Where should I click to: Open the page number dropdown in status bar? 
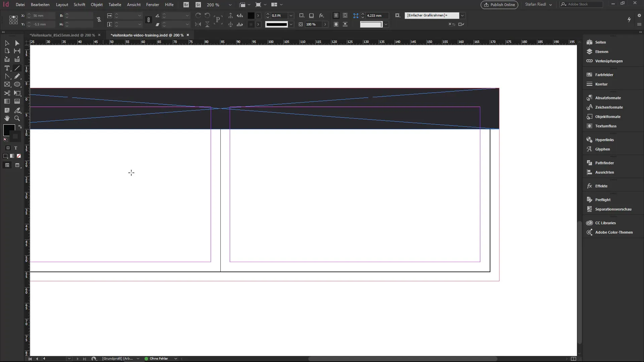click(69, 359)
